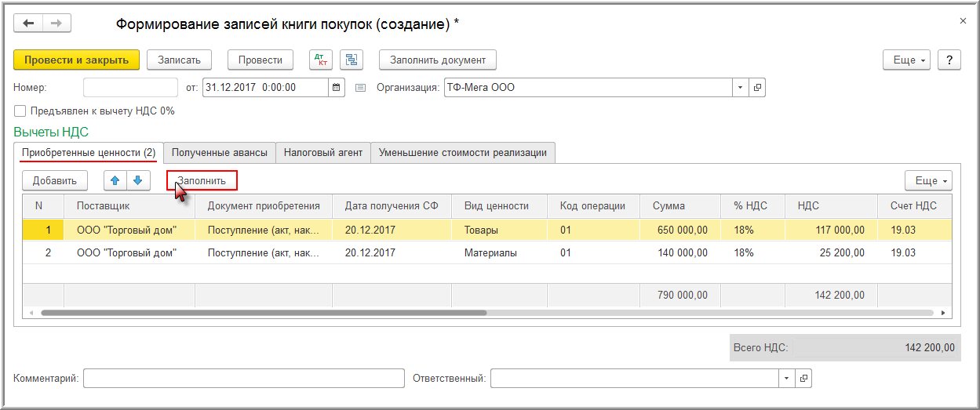The width and height of the screenshot is (980, 410).
Task: Select Товары cell in row 1
Action: (500, 230)
